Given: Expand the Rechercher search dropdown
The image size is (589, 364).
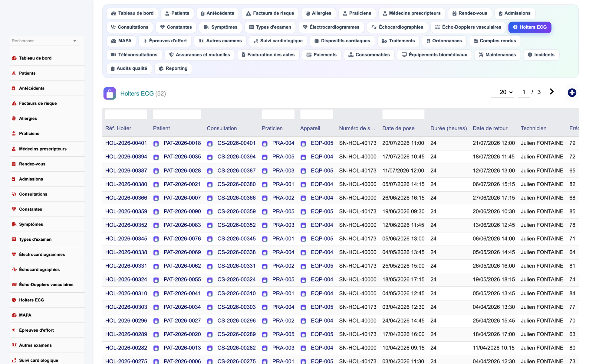Looking at the screenshot, I should click(74, 41).
